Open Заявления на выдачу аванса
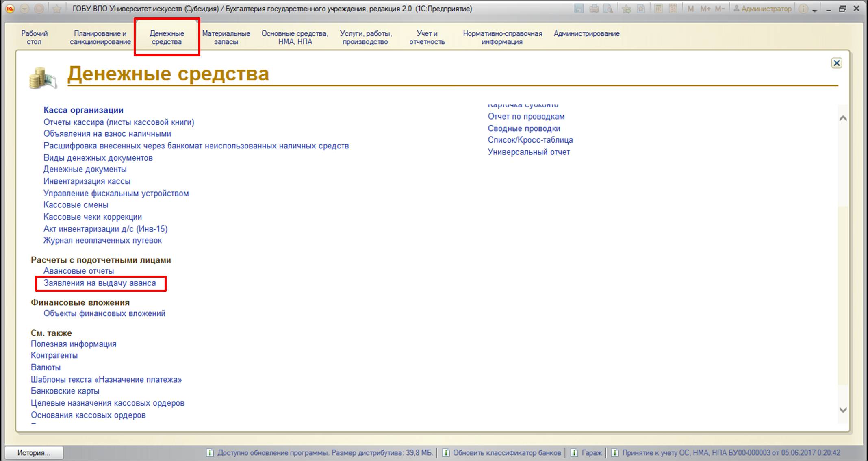Image resolution: width=868 pixels, height=461 pixels. [100, 283]
